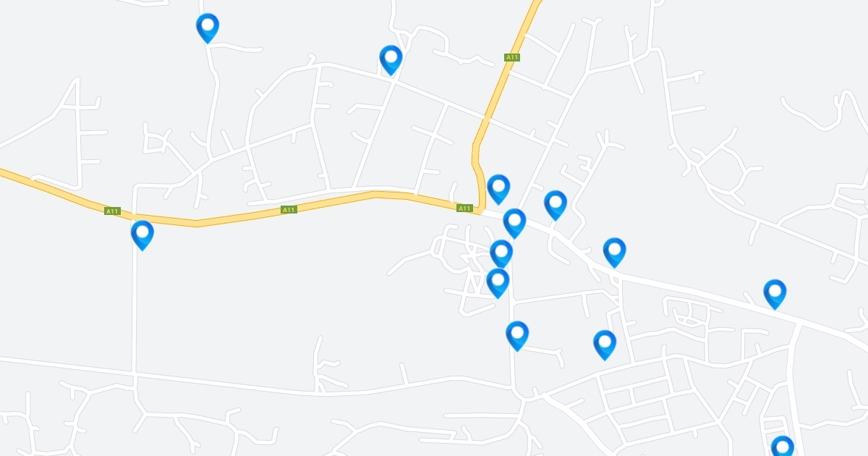Click the lone pin on the western A11 stretch
Image resolution: width=868 pixels, height=456 pixels.
tap(142, 235)
